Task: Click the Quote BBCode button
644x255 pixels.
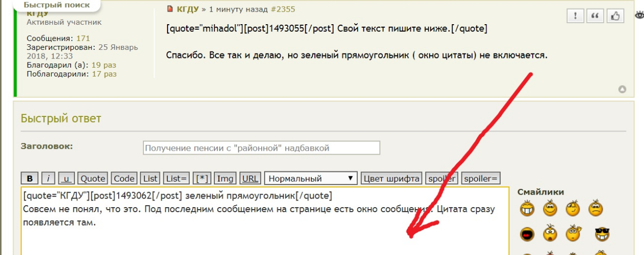Action: pos(93,178)
